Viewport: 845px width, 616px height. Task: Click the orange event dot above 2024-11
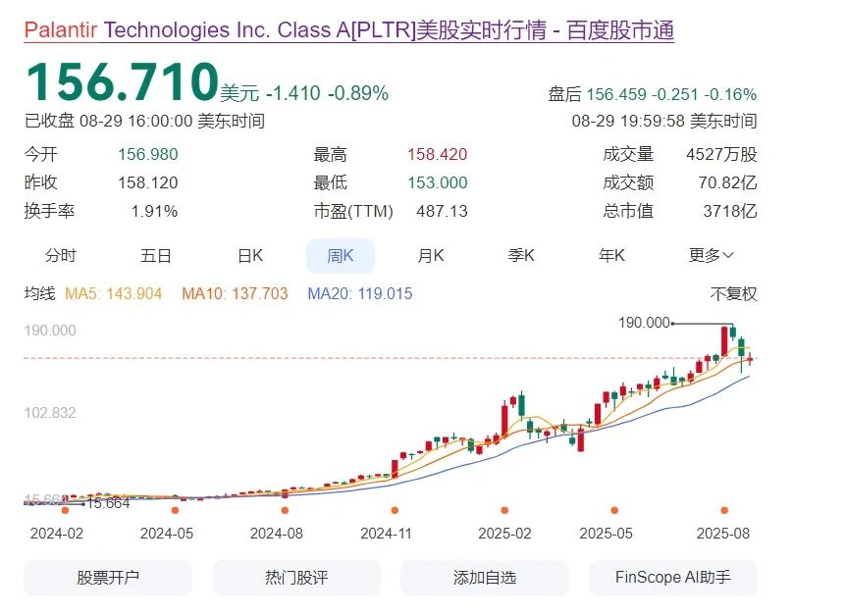coord(395,510)
